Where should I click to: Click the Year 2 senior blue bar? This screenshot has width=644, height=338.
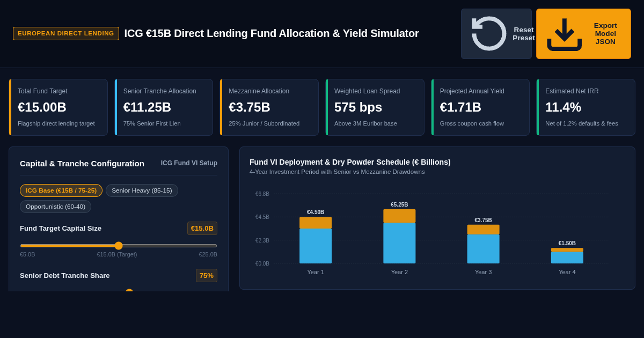click(399, 243)
